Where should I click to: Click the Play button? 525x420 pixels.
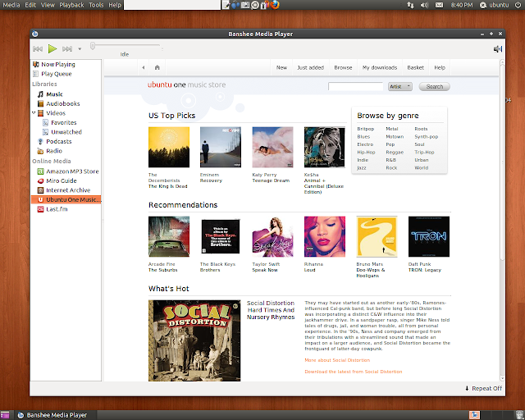(52, 49)
